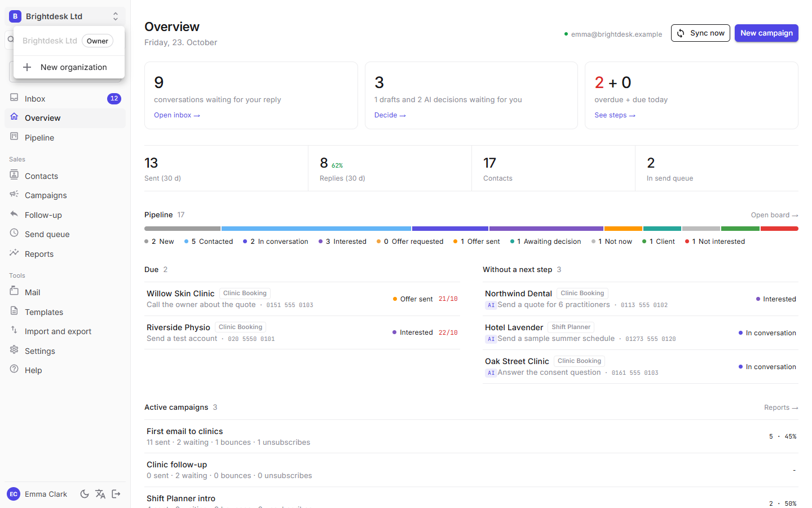Follow the Decide link
The width and height of the screenshot is (812, 508).
tap(390, 115)
